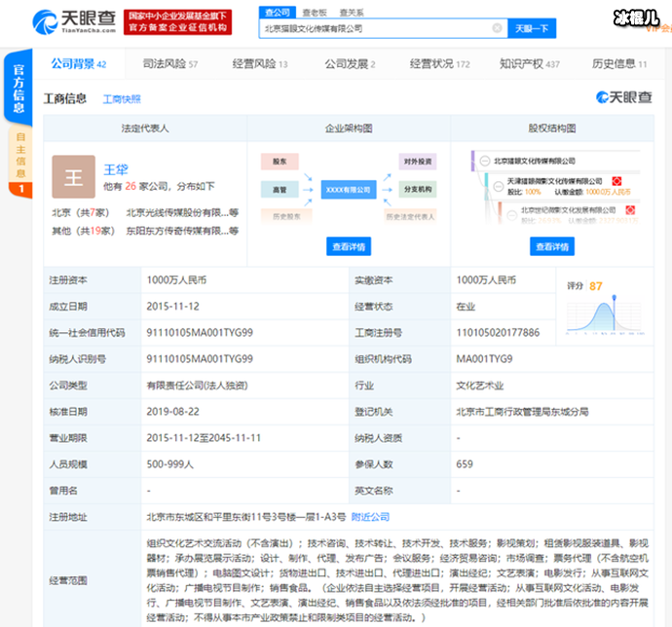Click organization code MA001TYG9
Viewport: 672px width, 627px height.
(x=484, y=358)
